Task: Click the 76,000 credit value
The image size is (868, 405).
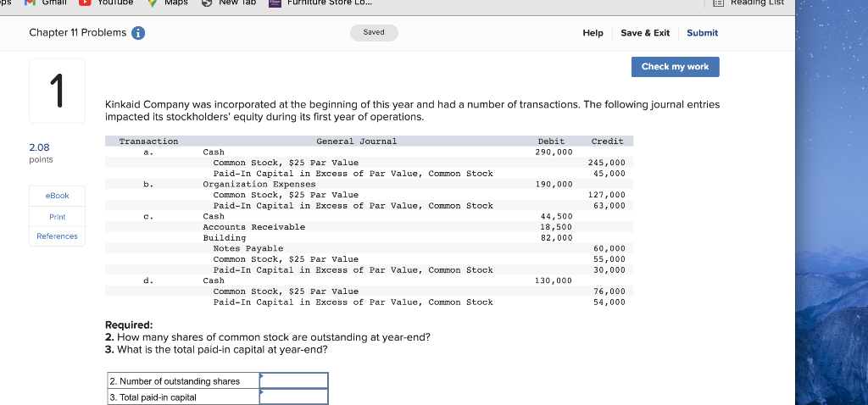Action: 609,291
